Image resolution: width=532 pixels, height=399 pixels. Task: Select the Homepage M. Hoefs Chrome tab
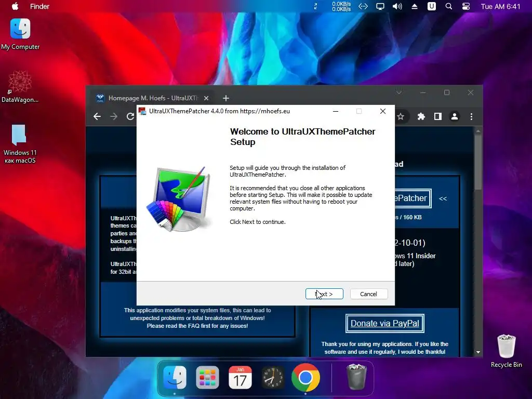click(x=153, y=98)
